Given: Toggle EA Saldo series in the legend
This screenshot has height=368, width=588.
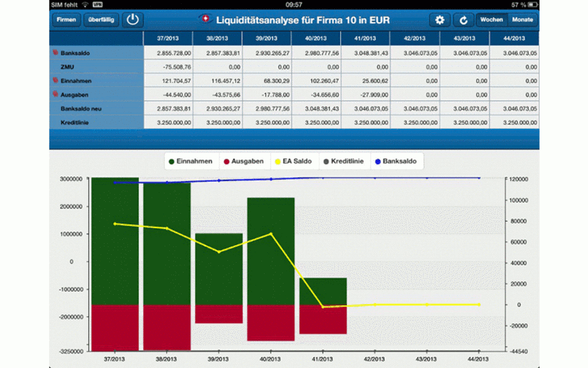Looking at the screenshot, I should (293, 161).
